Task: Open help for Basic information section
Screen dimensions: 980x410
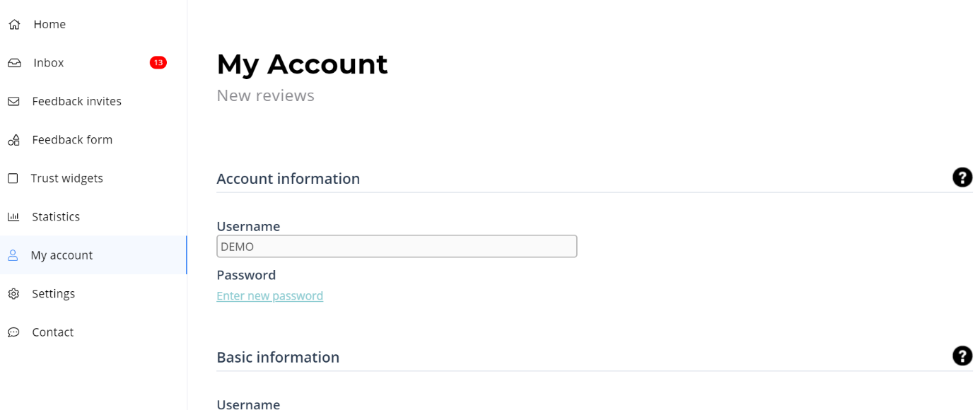Action: click(962, 356)
